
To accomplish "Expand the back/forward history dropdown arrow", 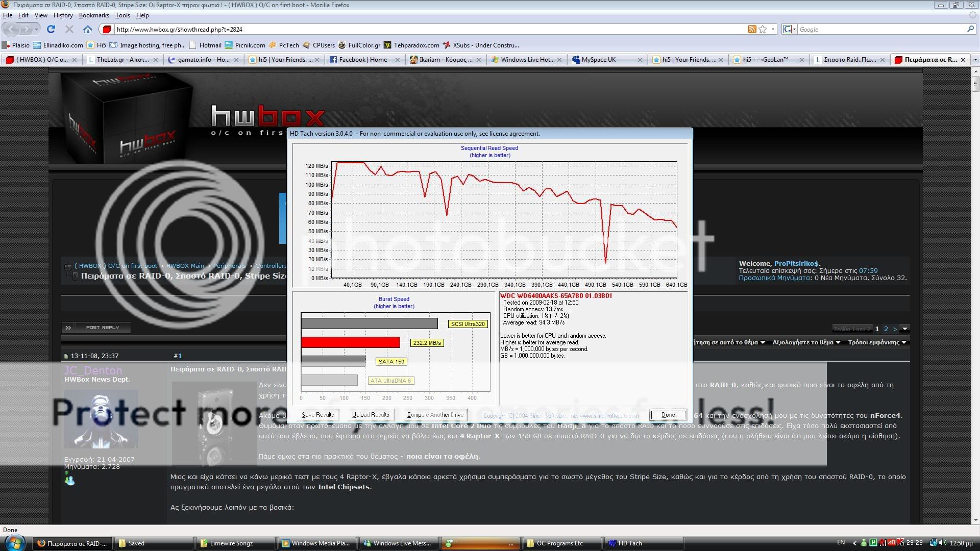I will point(36,29).
